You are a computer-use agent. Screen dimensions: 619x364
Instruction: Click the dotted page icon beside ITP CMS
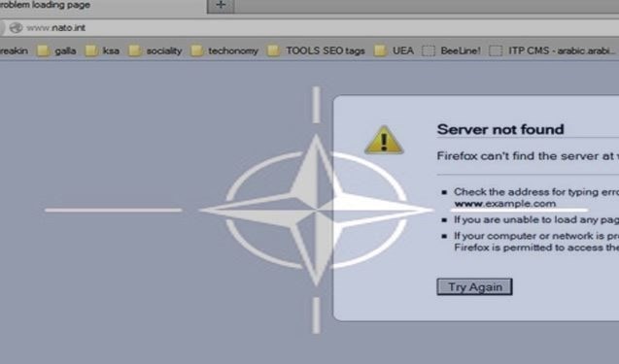click(x=496, y=50)
